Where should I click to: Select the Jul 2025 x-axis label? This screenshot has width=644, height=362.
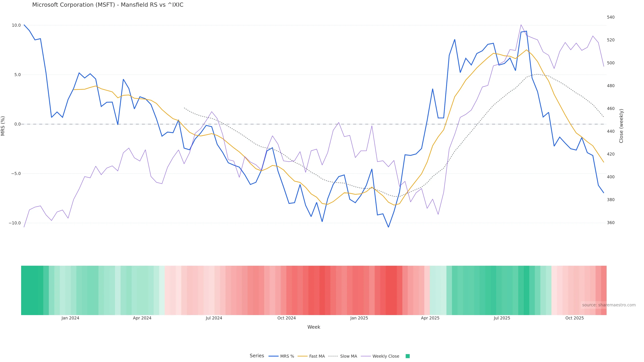pyautogui.click(x=502, y=318)
